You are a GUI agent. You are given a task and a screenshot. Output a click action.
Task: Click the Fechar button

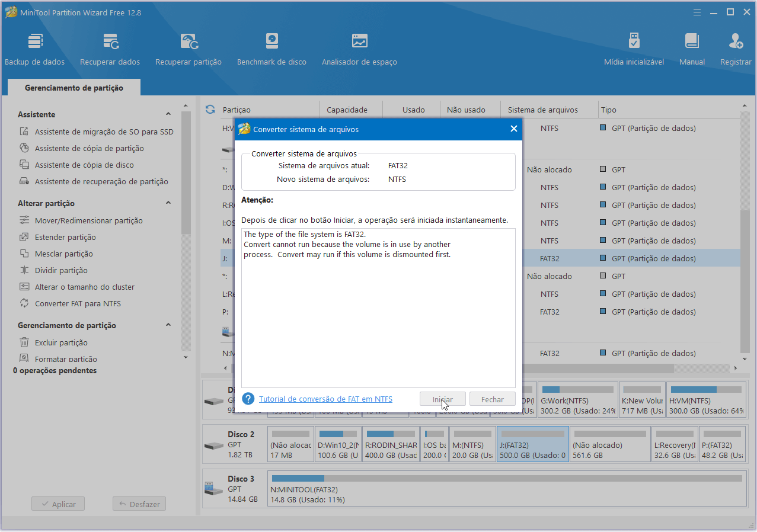coord(492,399)
